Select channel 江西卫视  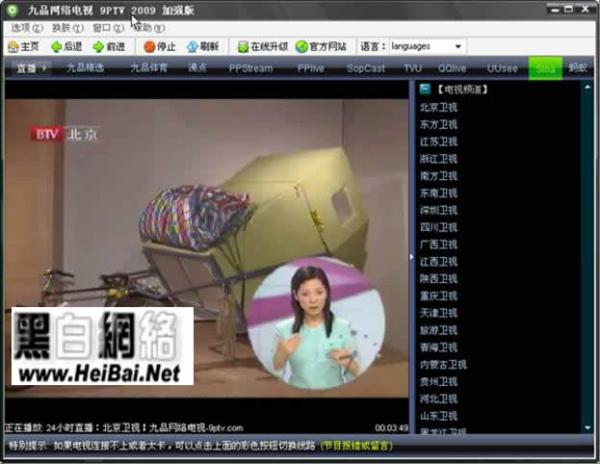pyautogui.click(x=438, y=262)
